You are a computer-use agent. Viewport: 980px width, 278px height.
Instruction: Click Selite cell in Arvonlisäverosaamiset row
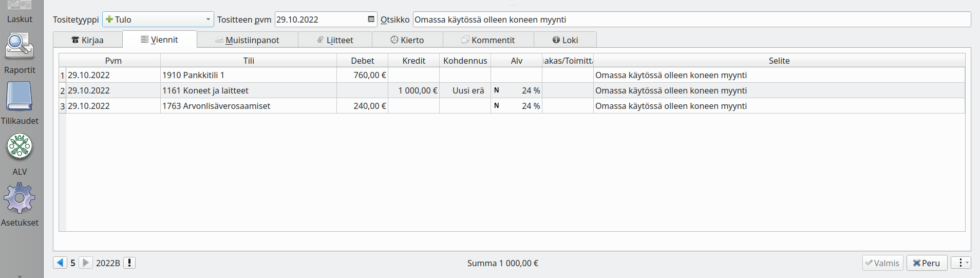coord(779,106)
